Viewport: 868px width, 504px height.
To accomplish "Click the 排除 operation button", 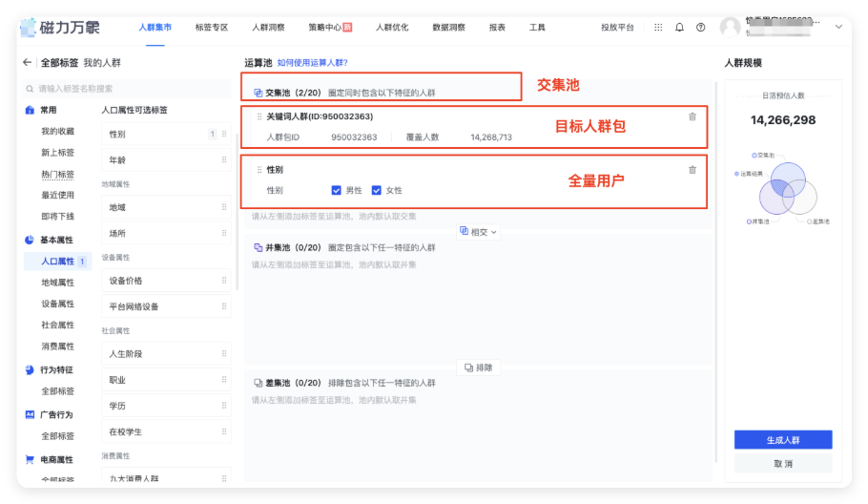I will (478, 367).
